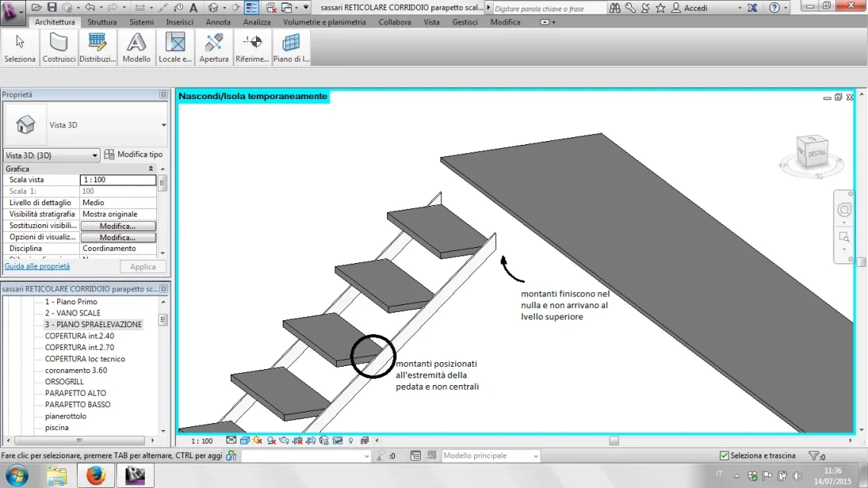Image resolution: width=868 pixels, height=488 pixels.
Task: Collapse the Grafica properties group
Action: (x=151, y=169)
